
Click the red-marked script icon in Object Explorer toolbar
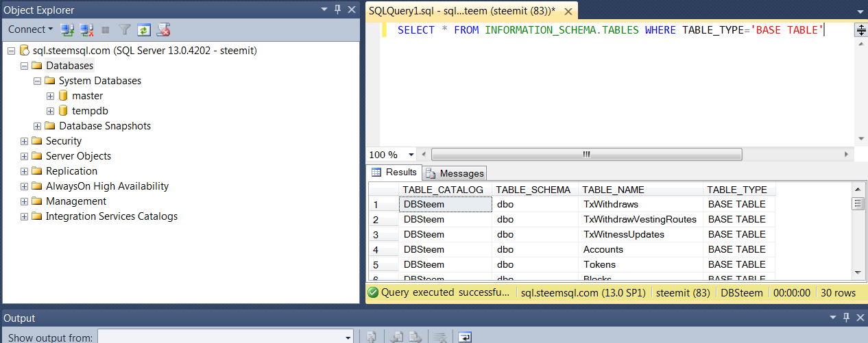pos(163,29)
